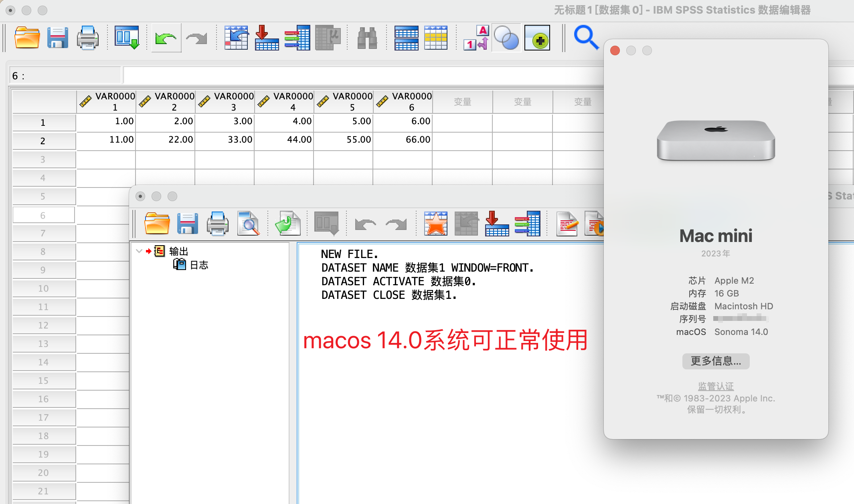Viewport: 854px width, 504px height.
Task: Redo in the Viewer window toolbar
Action: click(396, 224)
